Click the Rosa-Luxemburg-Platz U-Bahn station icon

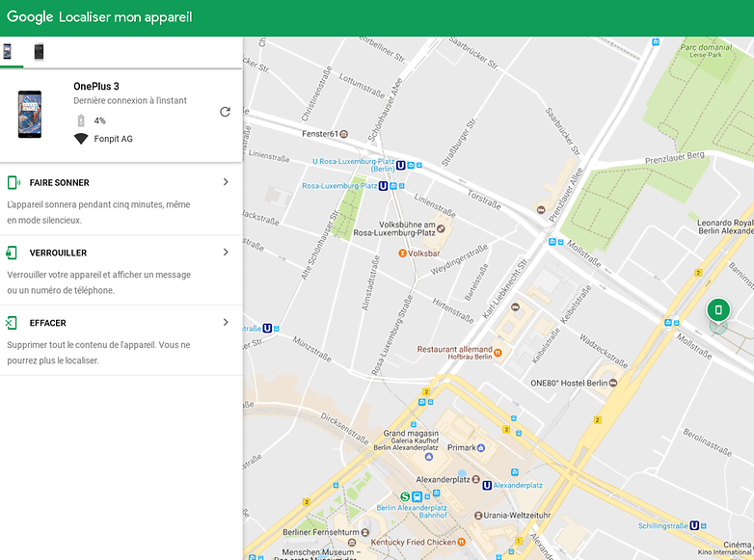pyautogui.click(x=383, y=186)
